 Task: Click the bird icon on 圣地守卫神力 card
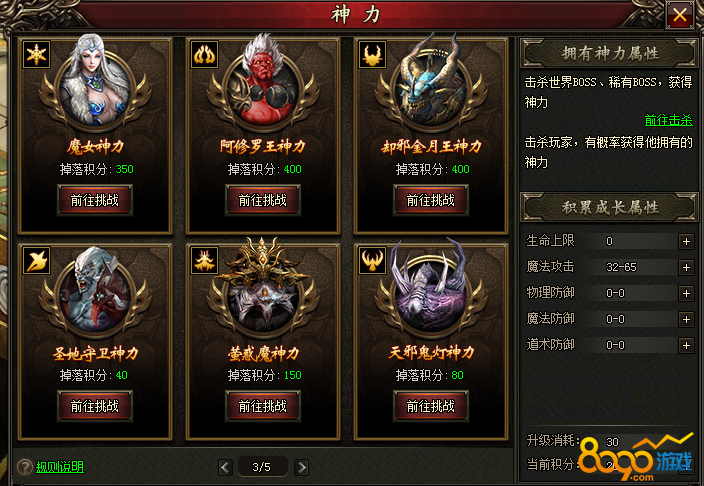coord(36,261)
